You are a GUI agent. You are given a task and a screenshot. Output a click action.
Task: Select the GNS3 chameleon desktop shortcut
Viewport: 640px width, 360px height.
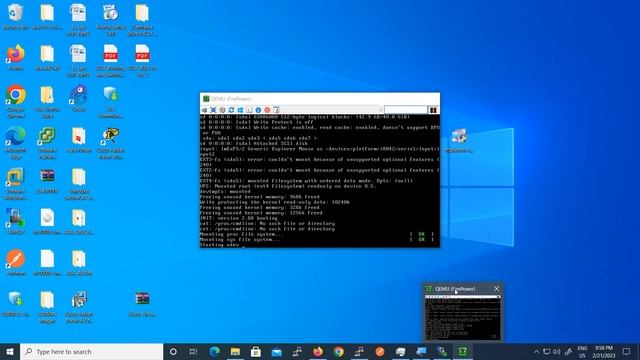pos(79,99)
